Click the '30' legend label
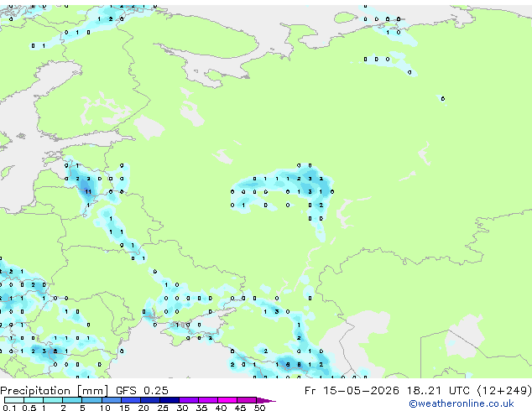This screenshot has width=532, height=411. click(182, 408)
